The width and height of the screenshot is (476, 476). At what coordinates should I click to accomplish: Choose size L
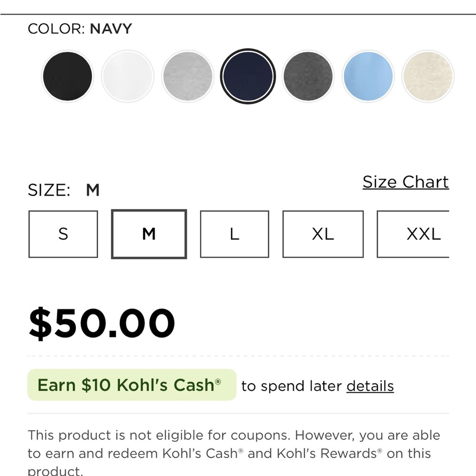(x=234, y=234)
